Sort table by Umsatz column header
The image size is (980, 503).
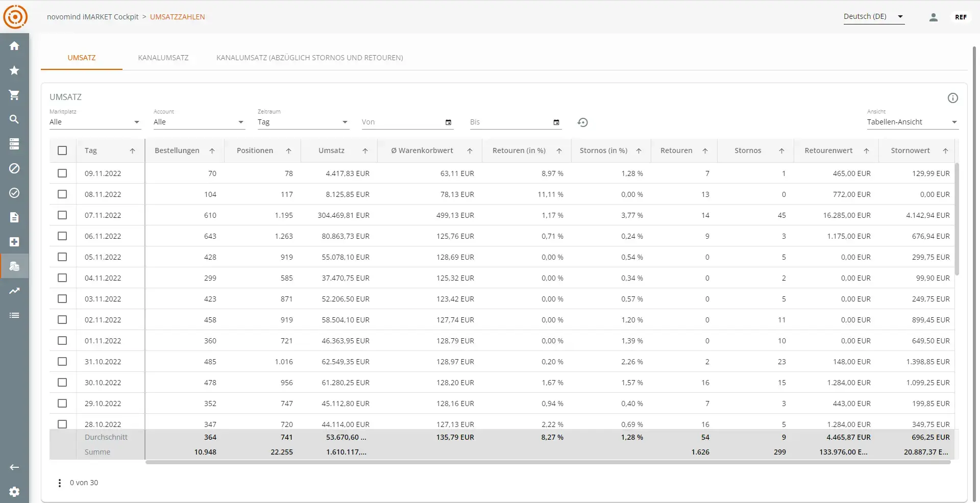pyautogui.click(x=332, y=150)
